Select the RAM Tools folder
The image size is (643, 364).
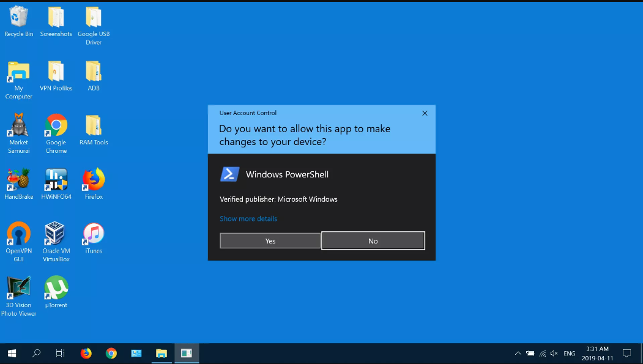[x=94, y=130]
